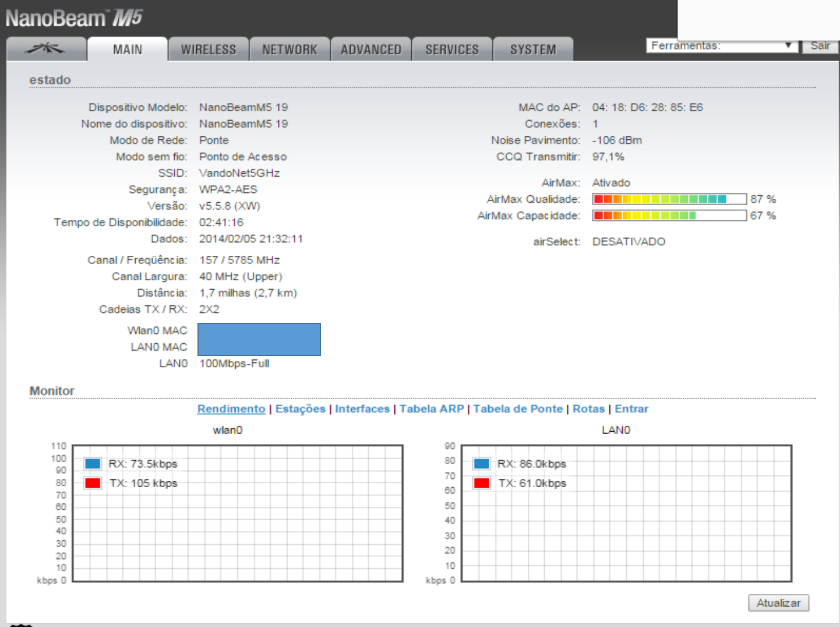Click the estado section heading
This screenshot has width=840, height=627.
point(50,80)
